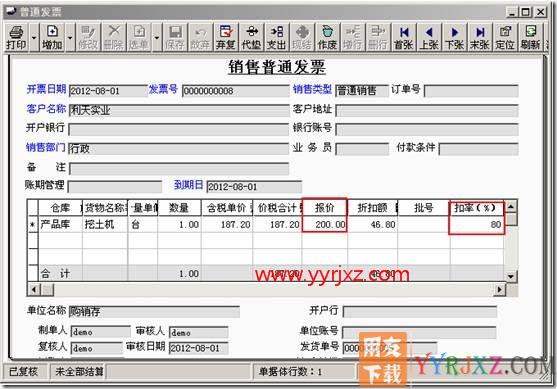Click the 备注 remarks input field
This screenshot has width=557, height=389.
179,168
